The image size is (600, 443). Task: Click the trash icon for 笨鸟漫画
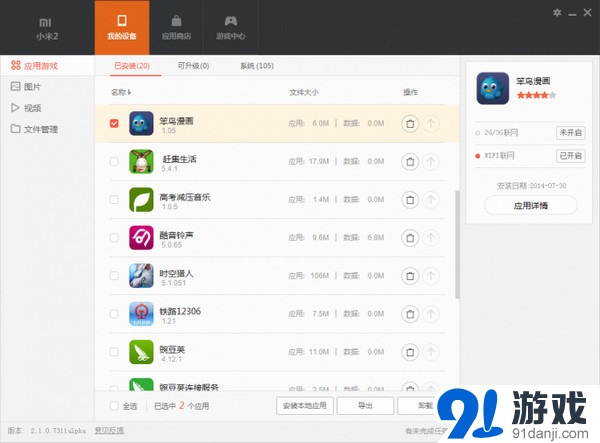coord(410,124)
